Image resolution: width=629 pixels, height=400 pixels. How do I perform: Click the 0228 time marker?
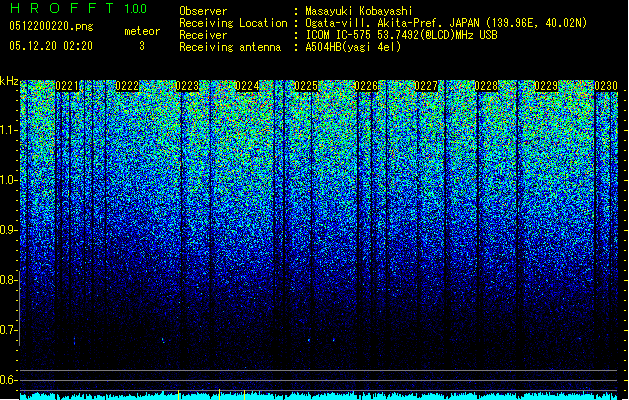(x=486, y=86)
